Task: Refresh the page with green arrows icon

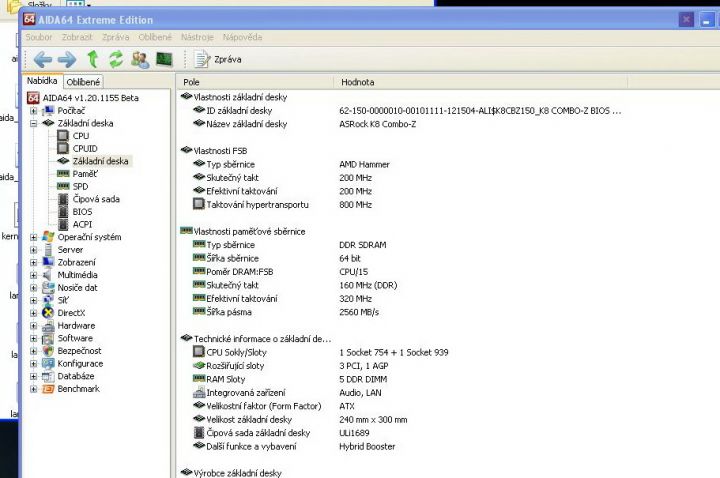Action: click(x=116, y=59)
